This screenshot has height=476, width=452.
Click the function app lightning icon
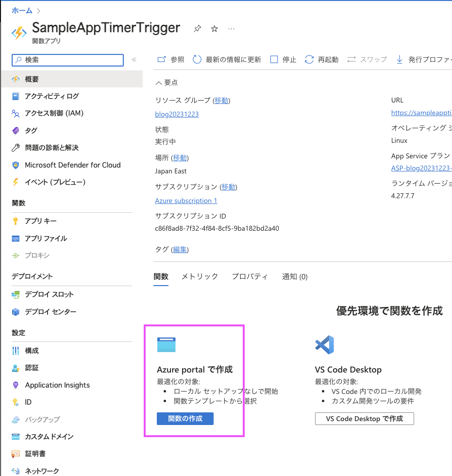(x=19, y=33)
